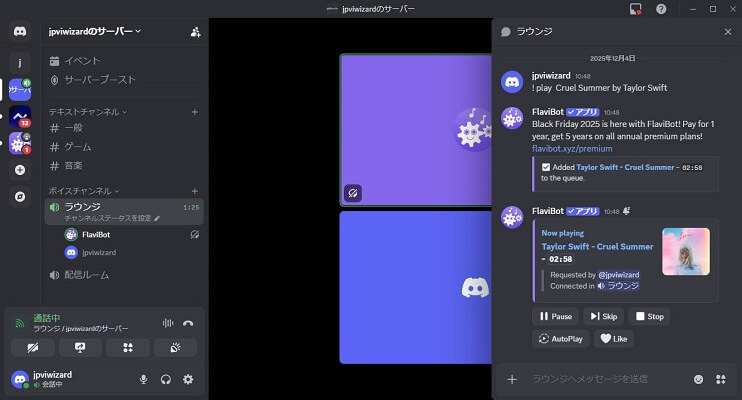
Task: Collapse ボイスチャンネル category
Action: click(x=84, y=191)
